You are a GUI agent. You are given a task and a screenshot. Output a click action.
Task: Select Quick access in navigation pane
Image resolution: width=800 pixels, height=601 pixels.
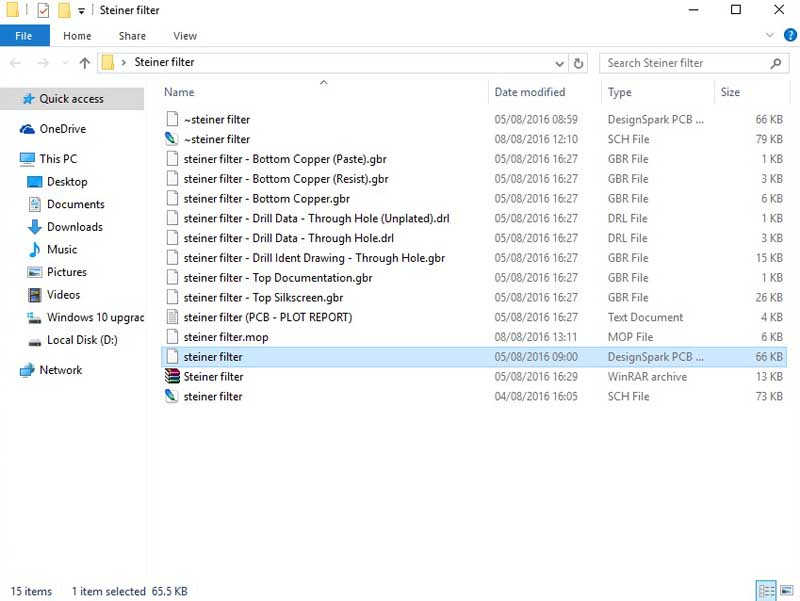(71, 98)
